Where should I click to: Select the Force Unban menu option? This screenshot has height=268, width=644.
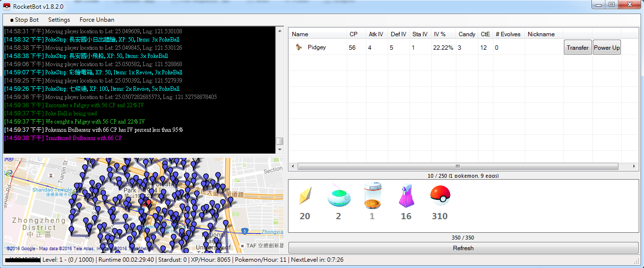coord(97,20)
